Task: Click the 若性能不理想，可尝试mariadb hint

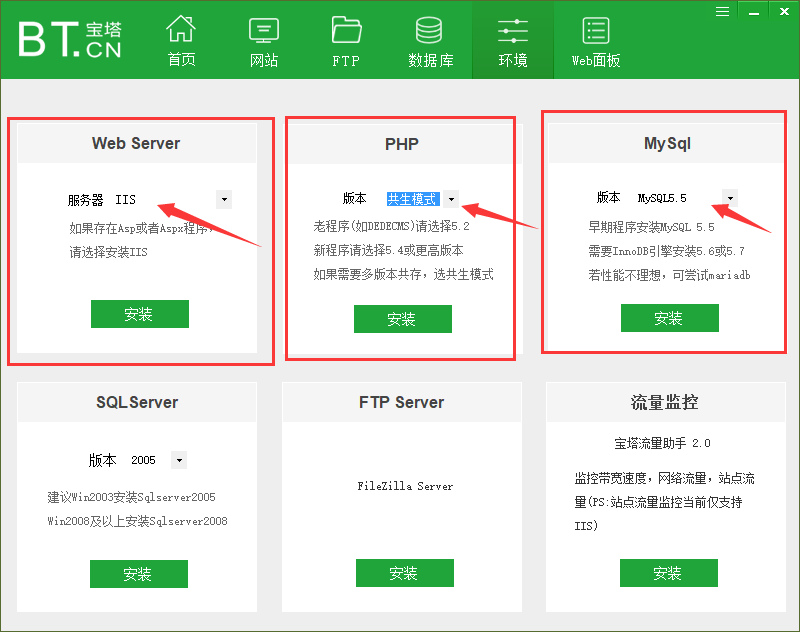Action: click(x=669, y=275)
